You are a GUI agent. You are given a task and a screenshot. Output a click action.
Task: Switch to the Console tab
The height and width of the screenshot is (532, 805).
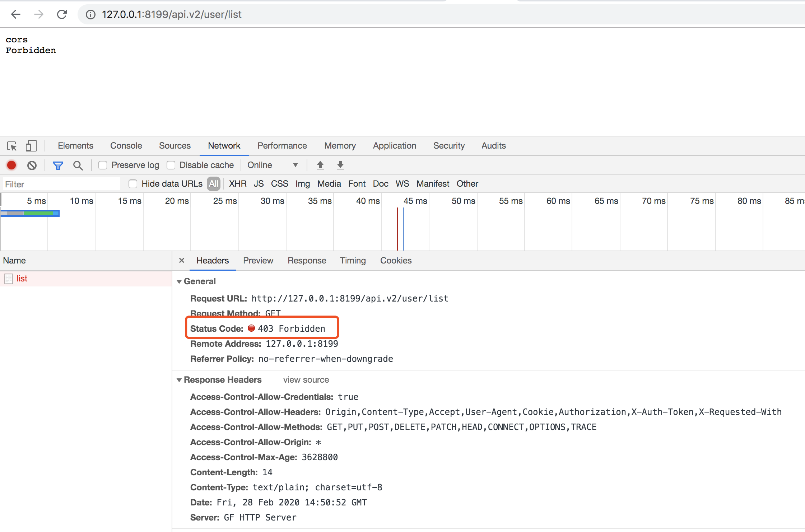tap(126, 146)
